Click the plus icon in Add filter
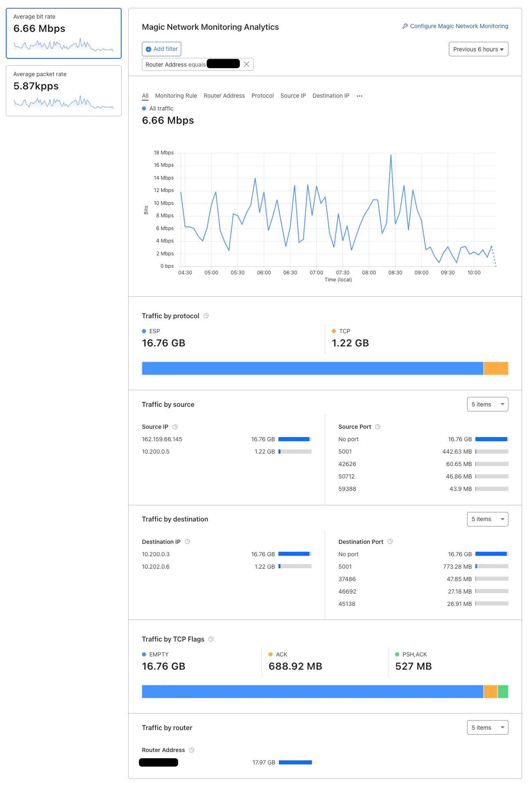 pyautogui.click(x=149, y=49)
